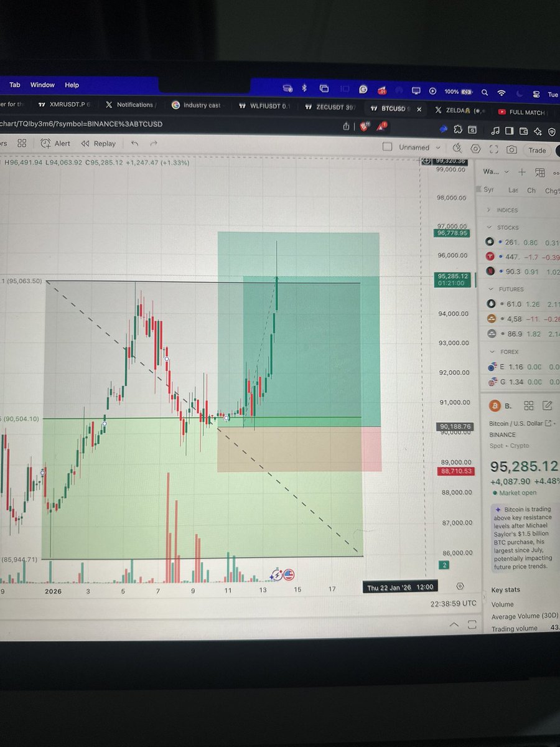Click the Bitcoin news summary text
Viewport: 560px width, 747px height.
(524, 538)
